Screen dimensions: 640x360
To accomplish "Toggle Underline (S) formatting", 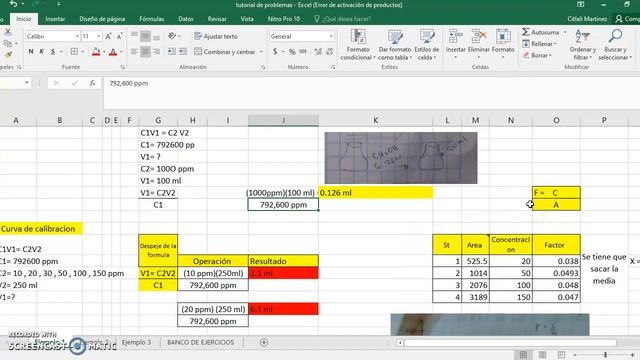I will (53, 52).
